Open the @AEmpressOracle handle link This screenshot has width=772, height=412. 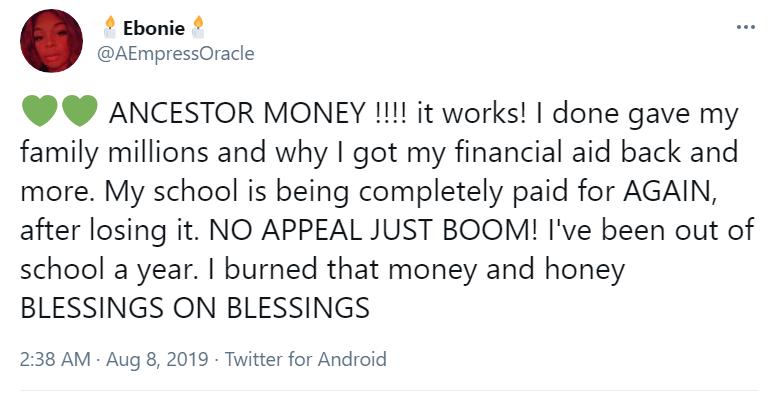coord(176,53)
